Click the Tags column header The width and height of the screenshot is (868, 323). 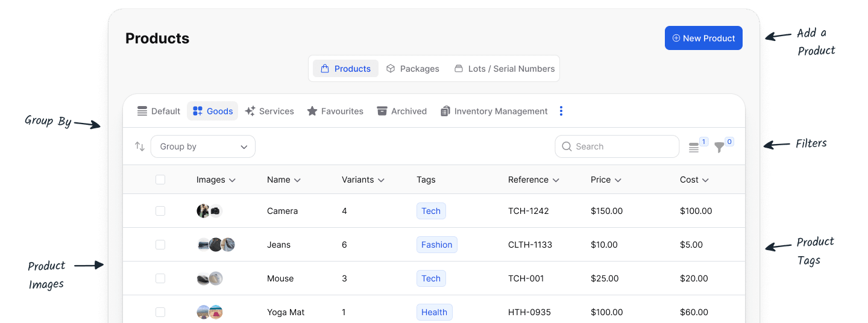(426, 180)
